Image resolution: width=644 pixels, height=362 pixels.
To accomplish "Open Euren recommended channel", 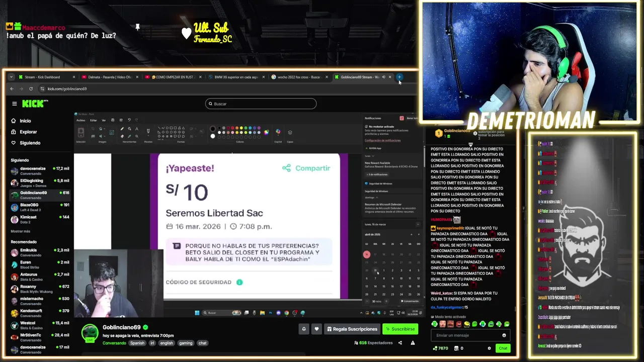I will coord(41,264).
